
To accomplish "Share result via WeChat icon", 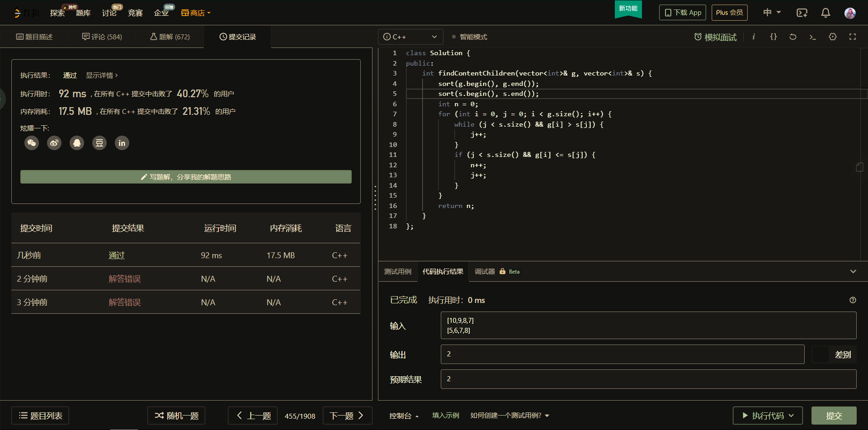I will click(x=32, y=143).
